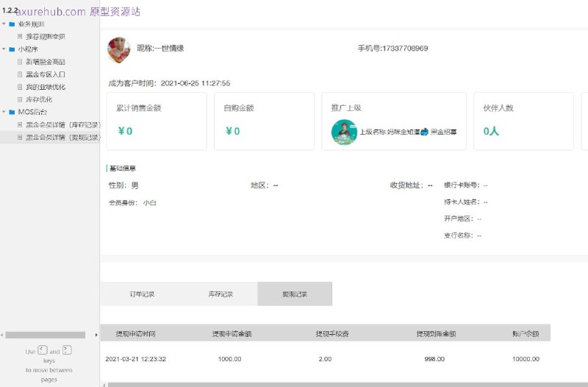Click the 银行卡账号 field

(466, 185)
